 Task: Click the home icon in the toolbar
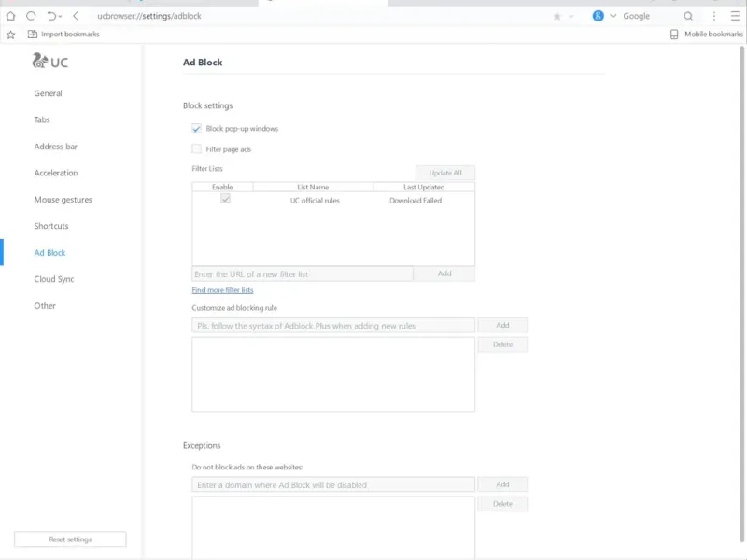[x=11, y=16]
